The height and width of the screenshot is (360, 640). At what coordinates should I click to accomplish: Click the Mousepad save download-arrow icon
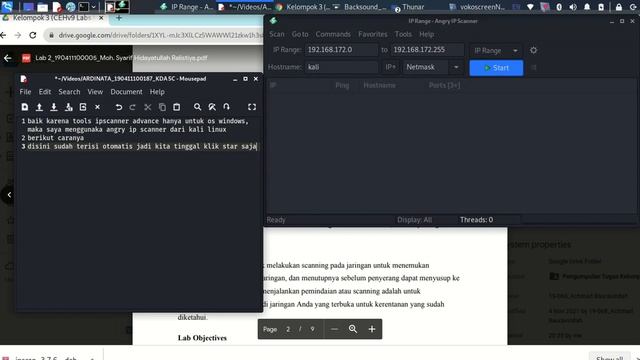pyautogui.click(x=53, y=107)
